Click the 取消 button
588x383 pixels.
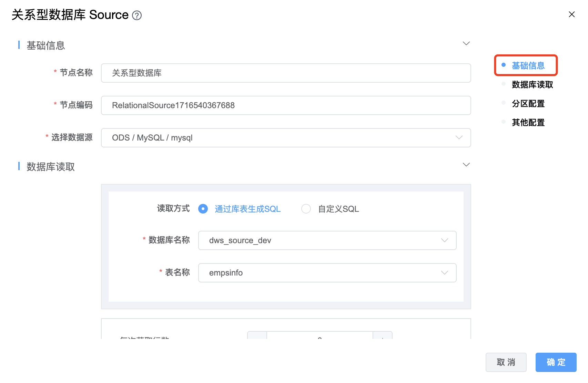point(506,362)
